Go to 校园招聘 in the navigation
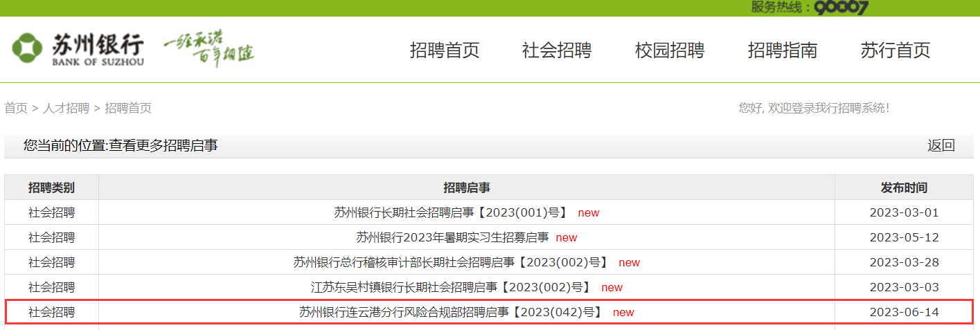 [670, 51]
